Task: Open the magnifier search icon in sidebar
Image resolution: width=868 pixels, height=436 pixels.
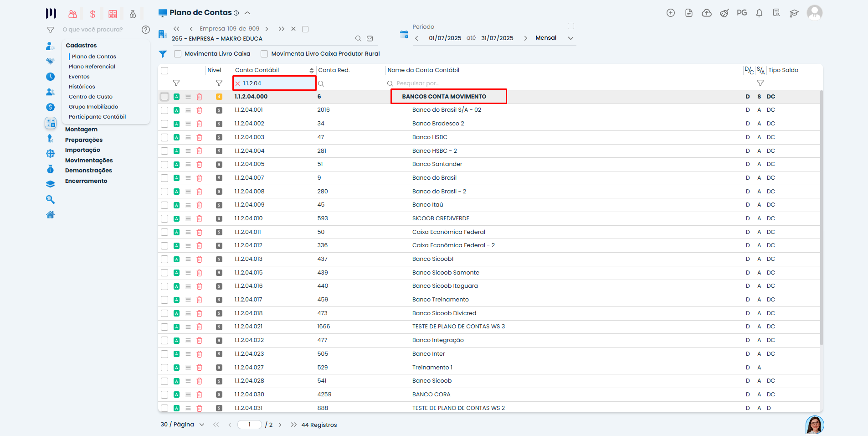Action: pos(51,200)
